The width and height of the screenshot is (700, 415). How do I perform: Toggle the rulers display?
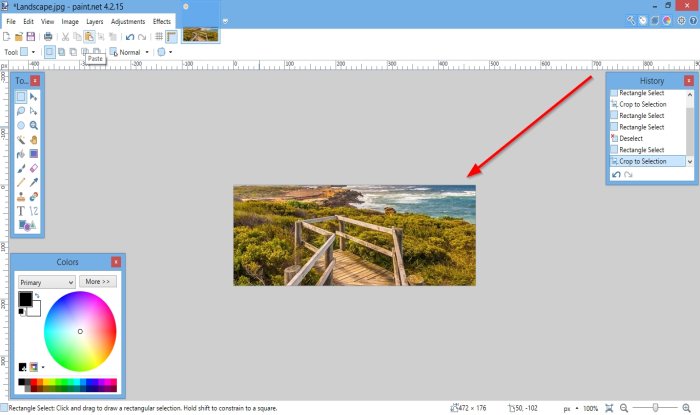[171, 37]
